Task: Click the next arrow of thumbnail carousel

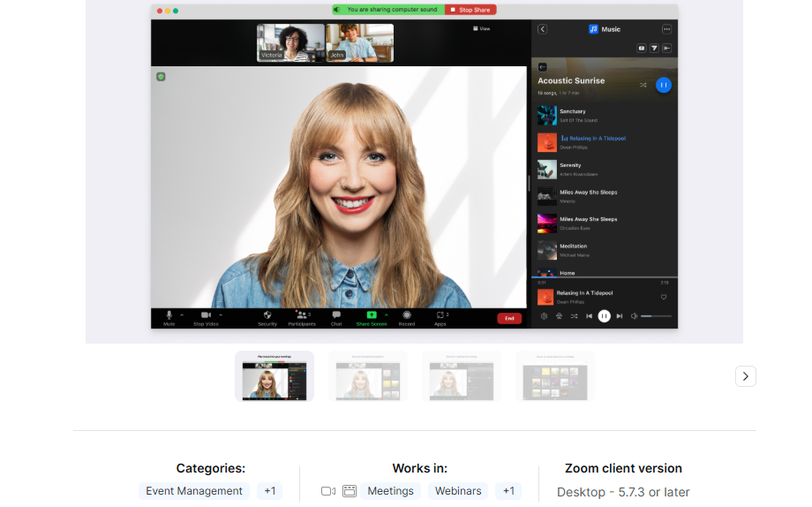Action: pyautogui.click(x=746, y=376)
